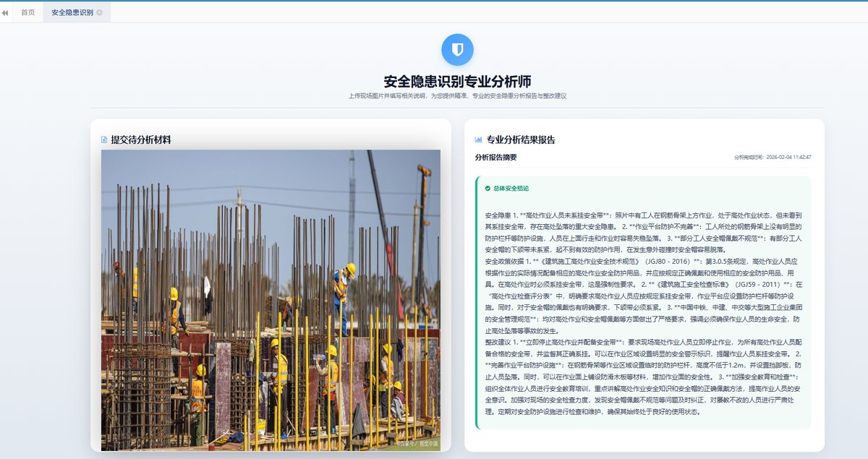The image size is (868, 459).
Task: Click the 提交待分析材料 heading
Action: 141,140
